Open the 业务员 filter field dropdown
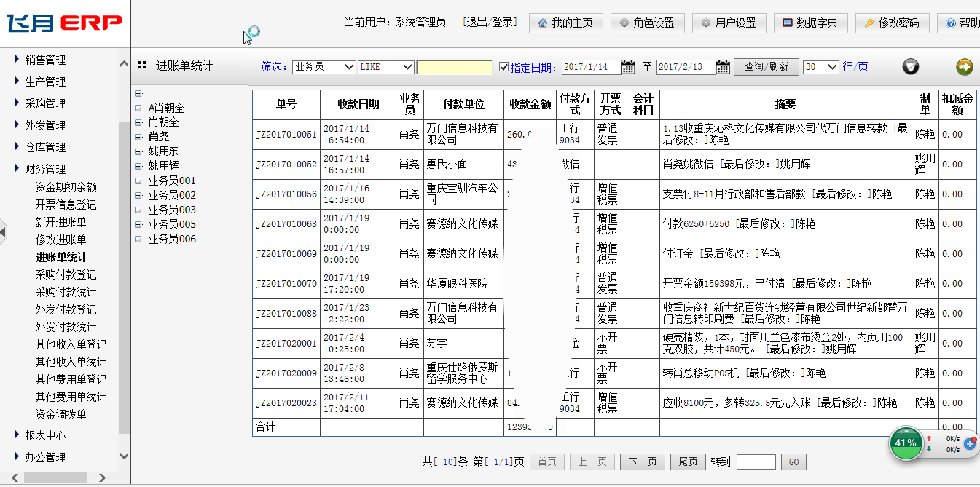Viewport: 980px width, 487px height. [324, 67]
